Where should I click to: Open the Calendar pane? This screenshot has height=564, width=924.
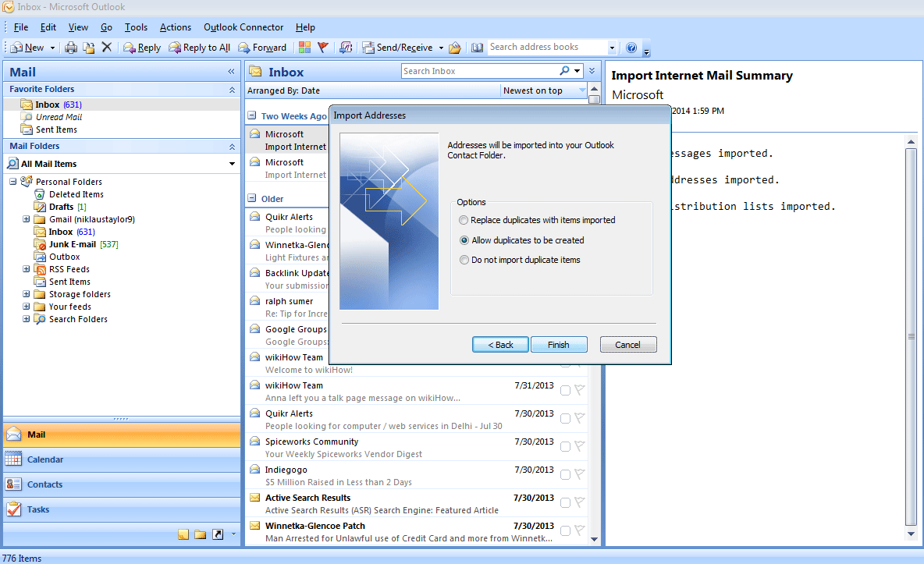click(x=47, y=459)
